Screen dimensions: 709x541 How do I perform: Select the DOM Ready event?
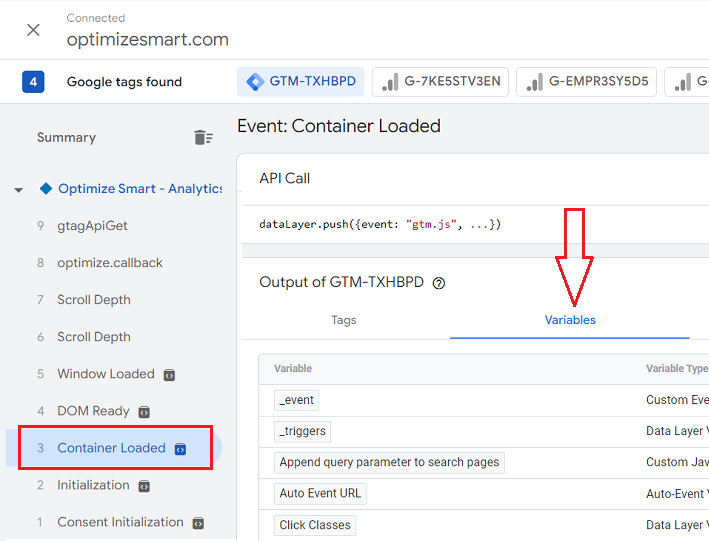[93, 411]
